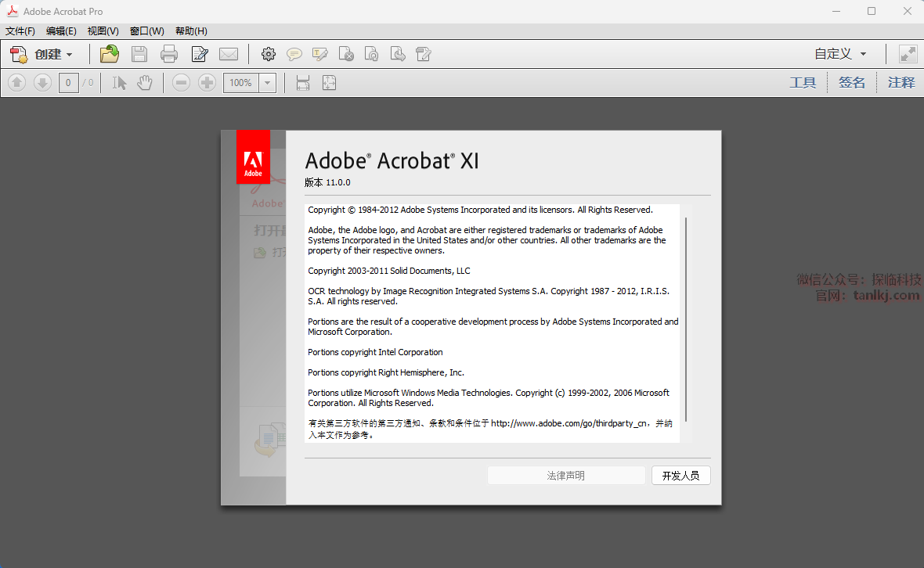Choose the Hand pan tool
Viewport: 924px width, 568px height.
145,82
